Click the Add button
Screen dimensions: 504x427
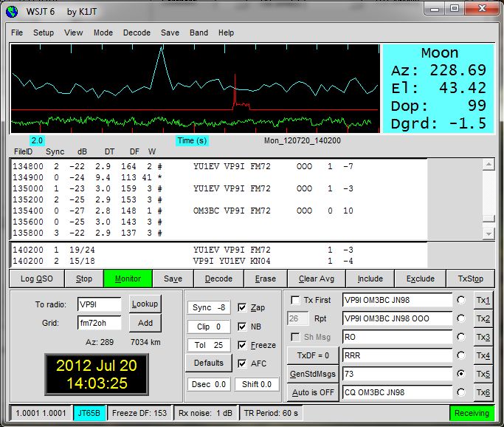[145, 323]
